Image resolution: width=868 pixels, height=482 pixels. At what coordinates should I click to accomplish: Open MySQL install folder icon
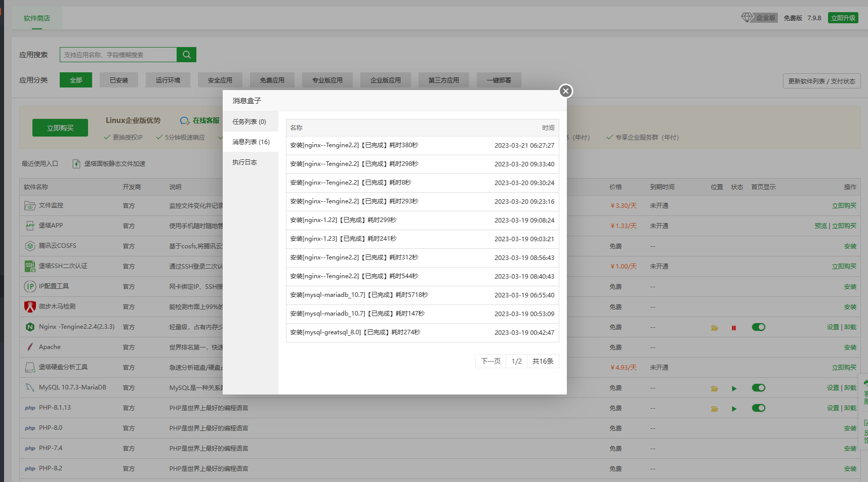click(x=714, y=388)
